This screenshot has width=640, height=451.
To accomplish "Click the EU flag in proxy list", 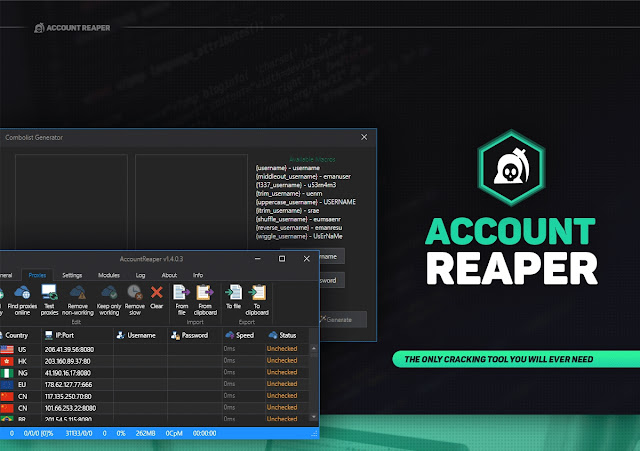I will [7, 384].
